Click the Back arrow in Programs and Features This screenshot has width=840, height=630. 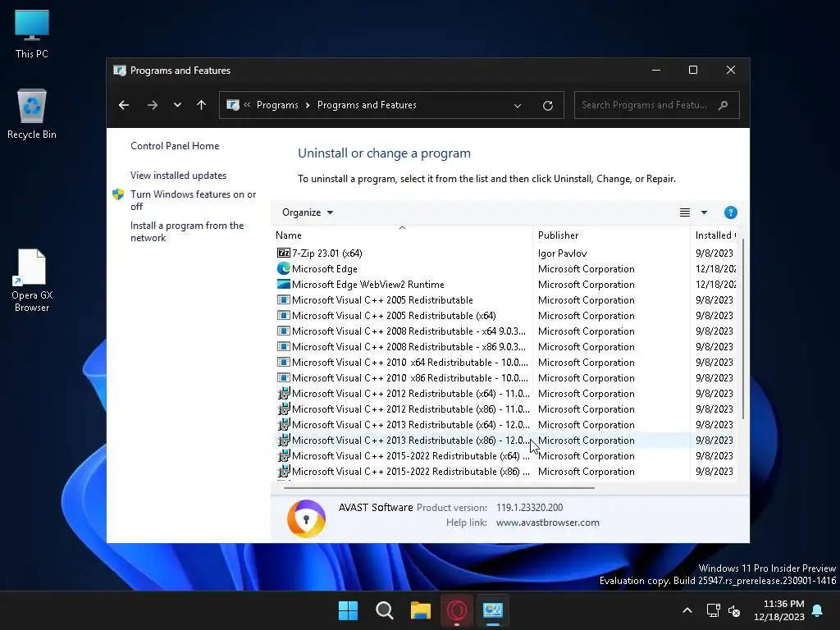[124, 105]
